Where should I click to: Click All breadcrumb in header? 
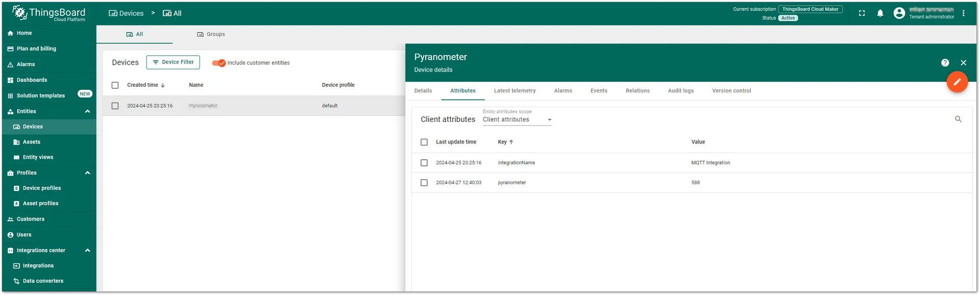(x=172, y=13)
